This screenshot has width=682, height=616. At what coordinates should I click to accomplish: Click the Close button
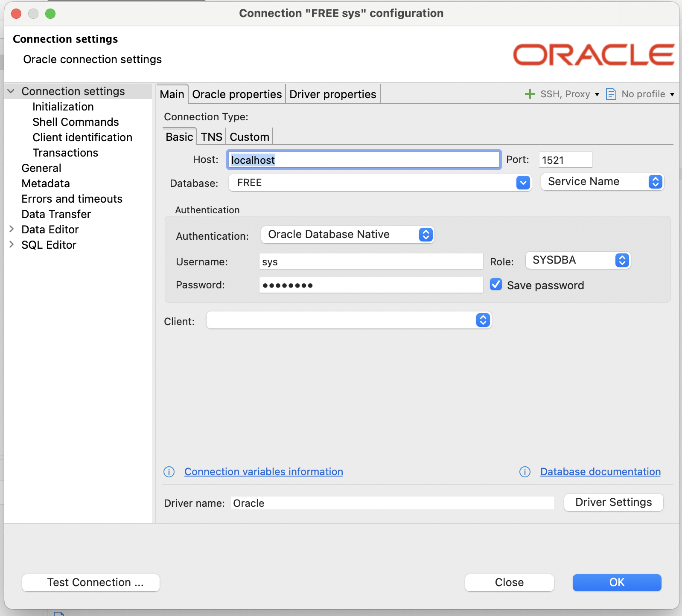tap(510, 583)
